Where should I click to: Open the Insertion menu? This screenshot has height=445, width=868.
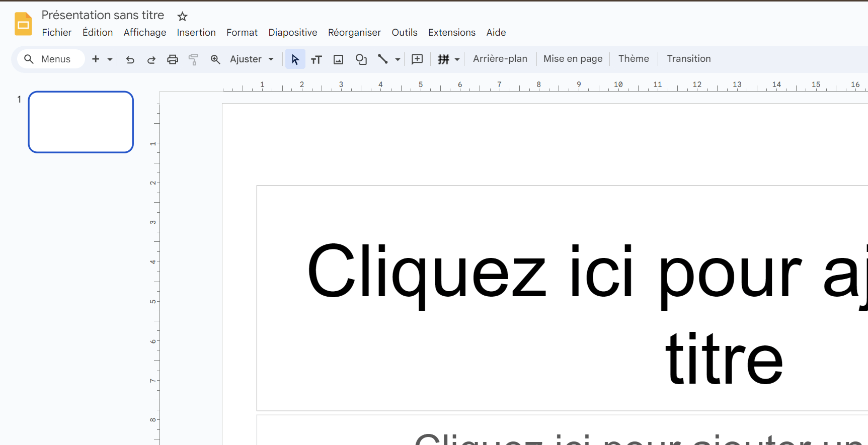196,33
